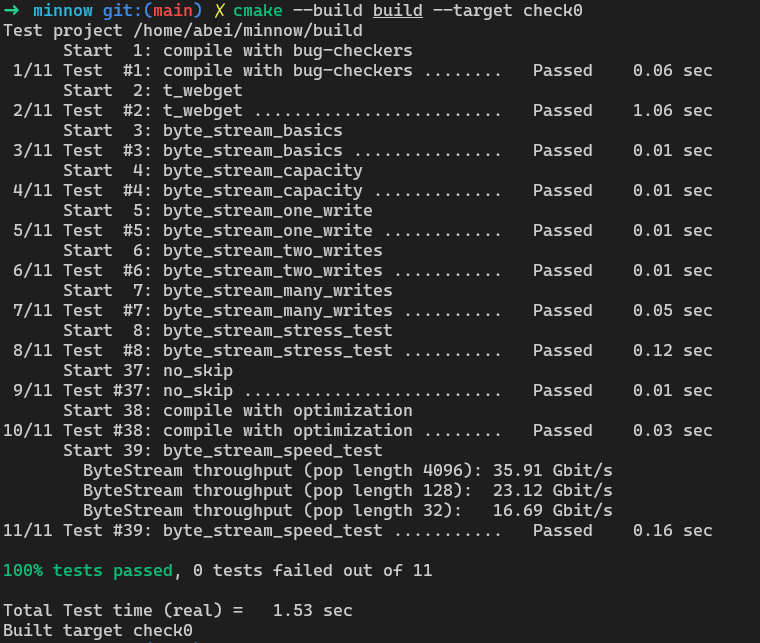Click the yellow X dirty-status symbol

pyautogui.click(x=219, y=10)
